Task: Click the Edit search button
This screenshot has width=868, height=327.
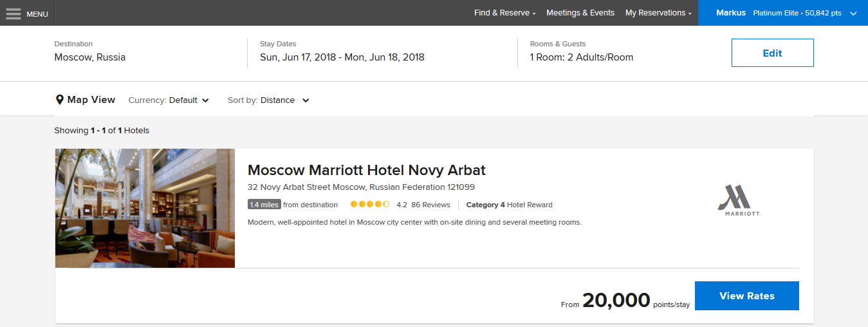Action: pyautogui.click(x=772, y=53)
